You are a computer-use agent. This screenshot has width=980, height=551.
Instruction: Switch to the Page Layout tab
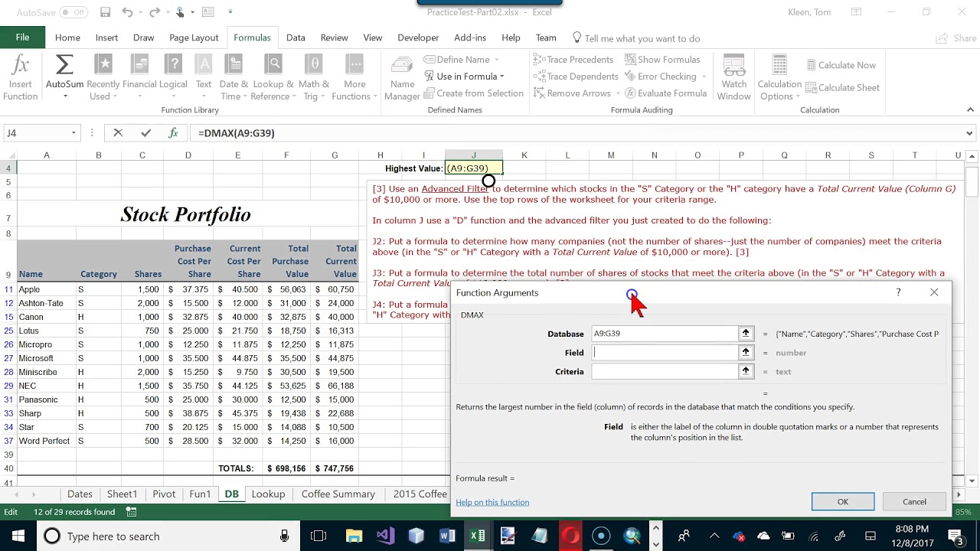[x=194, y=37]
